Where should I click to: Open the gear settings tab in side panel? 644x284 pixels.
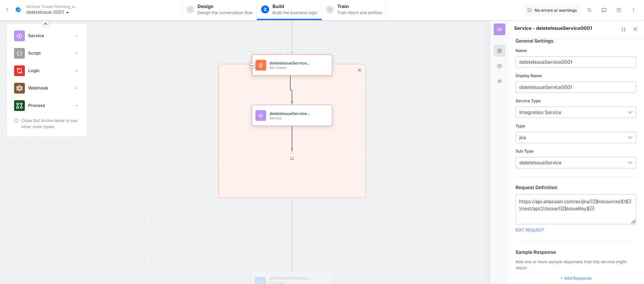(499, 51)
